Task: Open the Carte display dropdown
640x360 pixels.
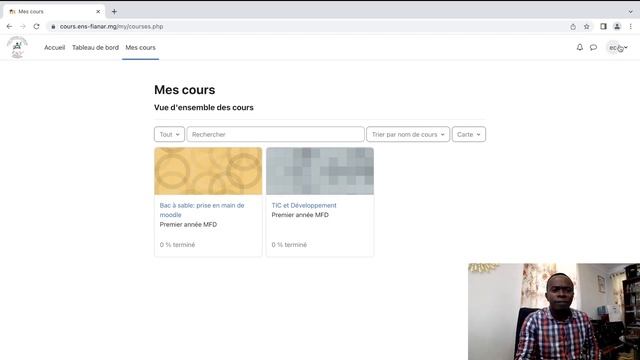Action: click(469, 134)
